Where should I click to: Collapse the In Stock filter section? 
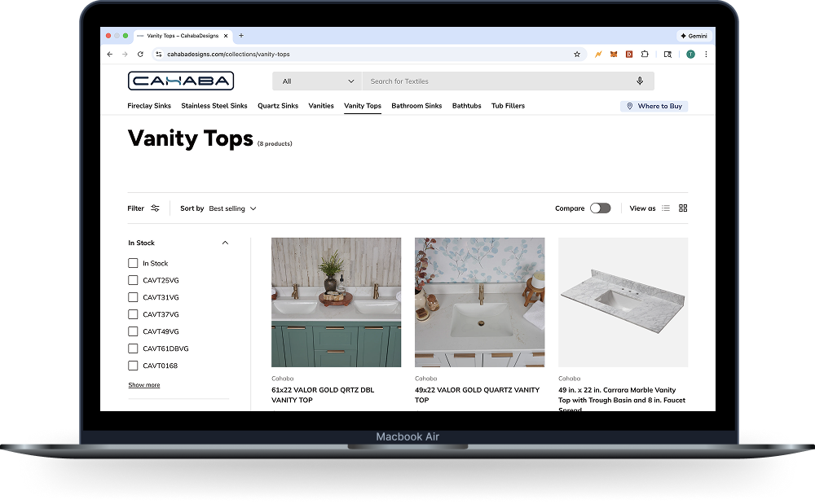pos(225,243)
